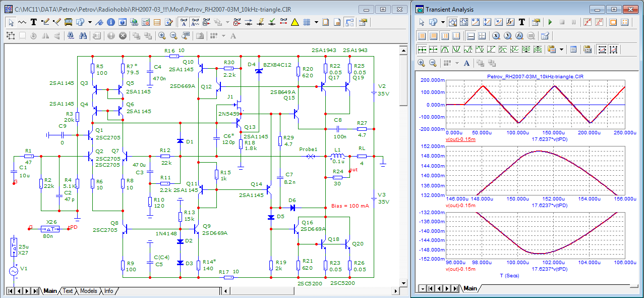The height and width of the screenshot is (298, 644).
Task: Click zoom in on schematic toolbar
Action: click(x=162, y=36)
